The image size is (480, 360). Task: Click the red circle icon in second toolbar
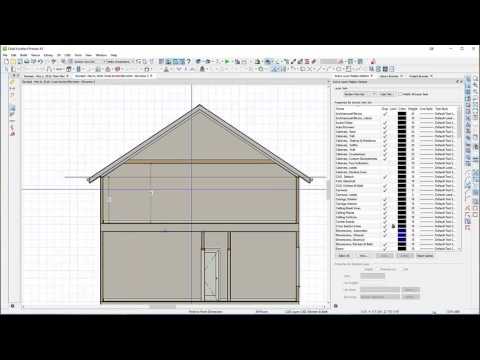pyautogui.click(x=117, y=69)
